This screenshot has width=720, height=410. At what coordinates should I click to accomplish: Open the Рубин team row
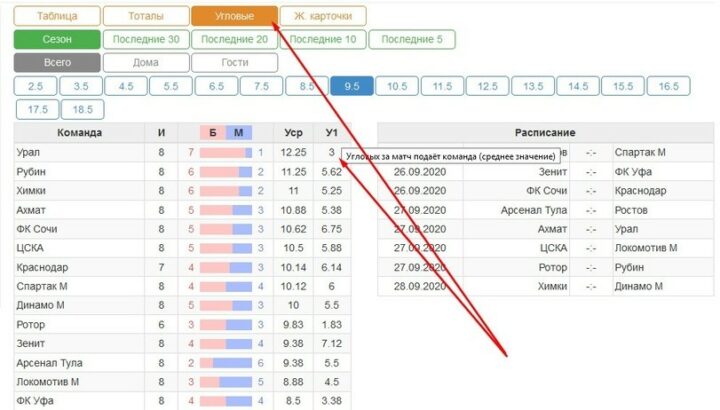(182, 172)
